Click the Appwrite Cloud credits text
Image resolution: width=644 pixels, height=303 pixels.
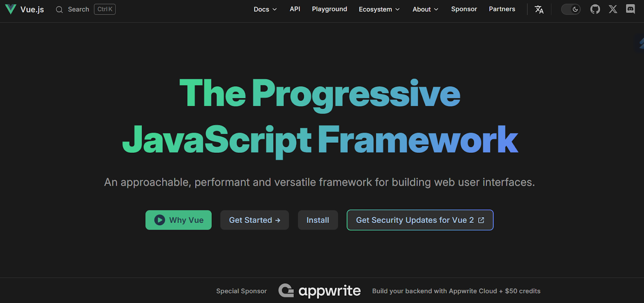pyautogui.click(x=456, y=291)
